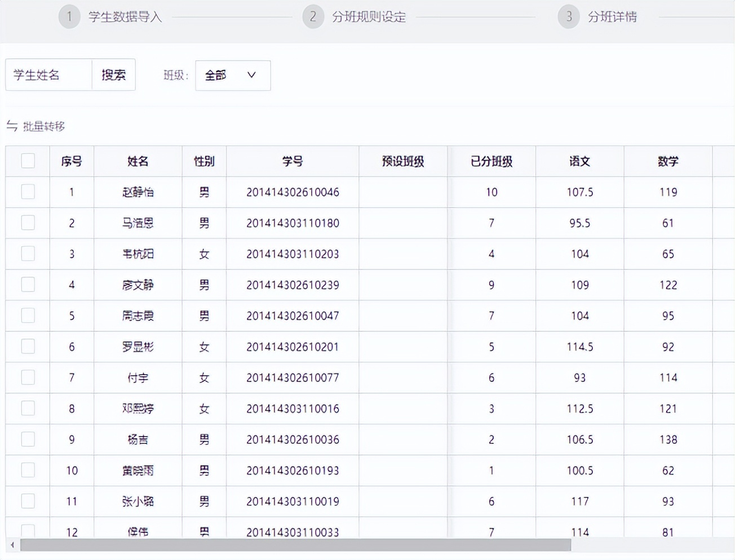Select the 批量转移 batch transfer option
The image size is (735, 560).
click(x=44, y=127)
